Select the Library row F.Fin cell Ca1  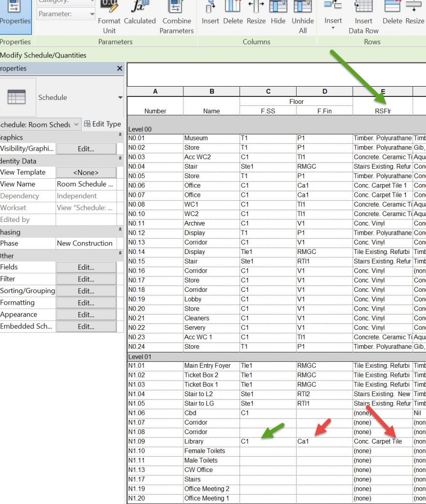coord(324,441)
